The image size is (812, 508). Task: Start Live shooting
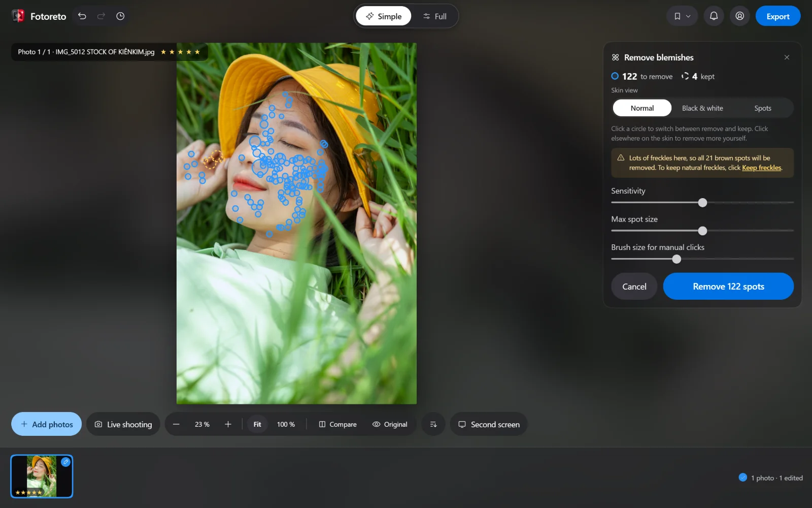pos(123,424)
